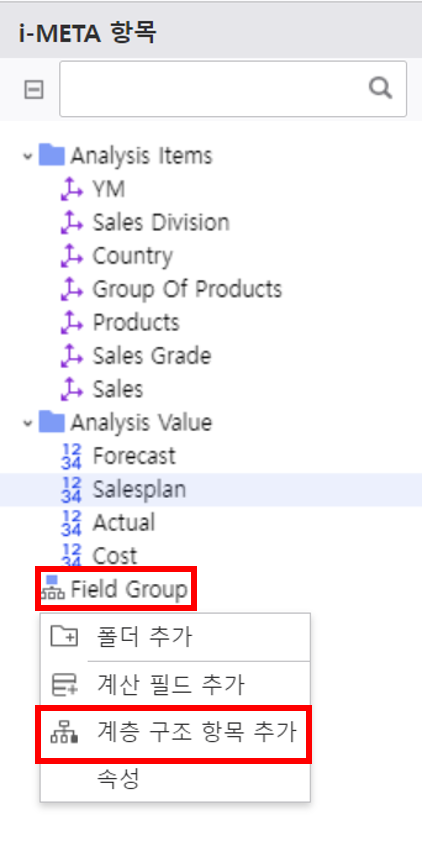Click the magnifier search icon
422x848 pixels.
380,88
